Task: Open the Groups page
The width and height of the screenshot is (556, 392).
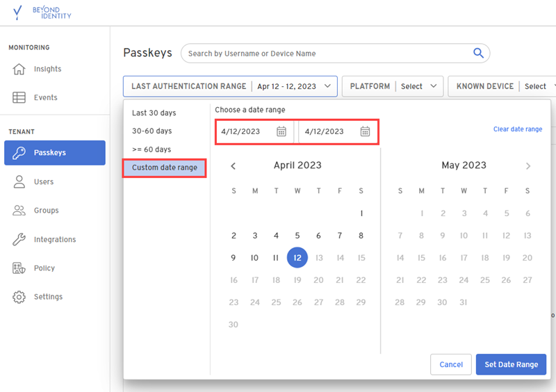Action: pyautogui.click(x=46, y=211)
